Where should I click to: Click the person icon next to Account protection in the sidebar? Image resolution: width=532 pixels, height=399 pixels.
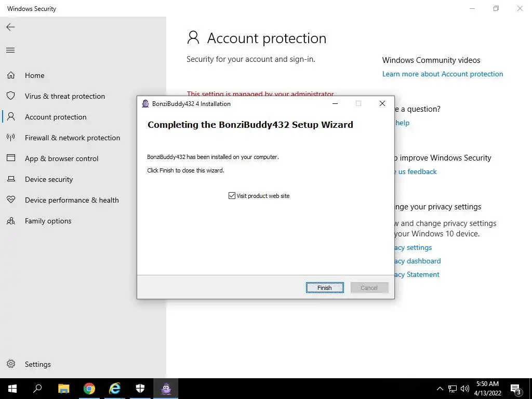coord(11,117)
